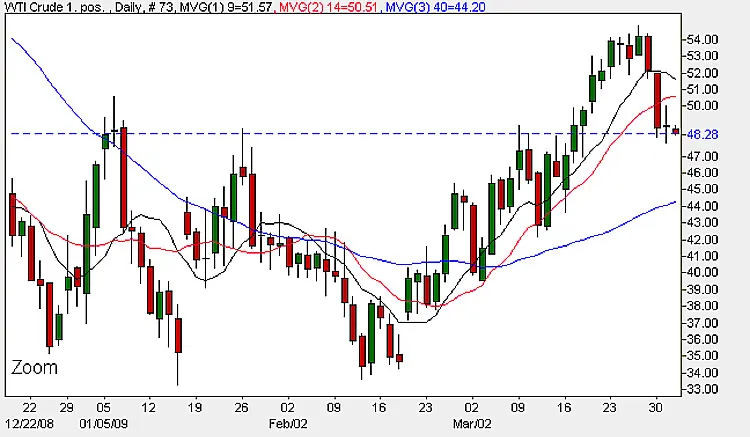750x437 pixels.
Task: Click the 54.00 price axis label
Action: 702,40
